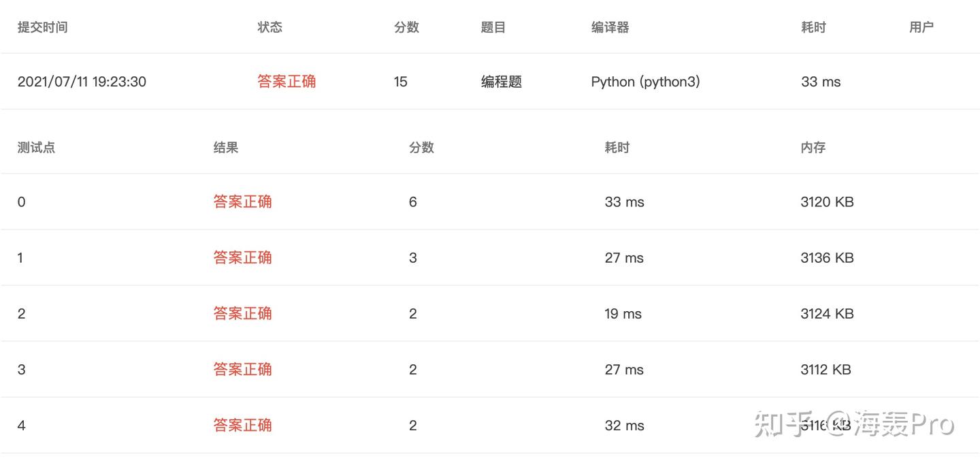Click 答案正确 result for test point 0
980x463 pixels.
242,202
